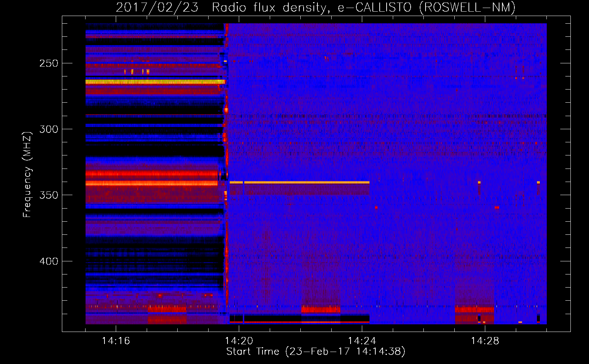The image size is (589, 364).
Task: Click the 14:20 time tick label
Action: pyautogui.click(x=239, y=341)
